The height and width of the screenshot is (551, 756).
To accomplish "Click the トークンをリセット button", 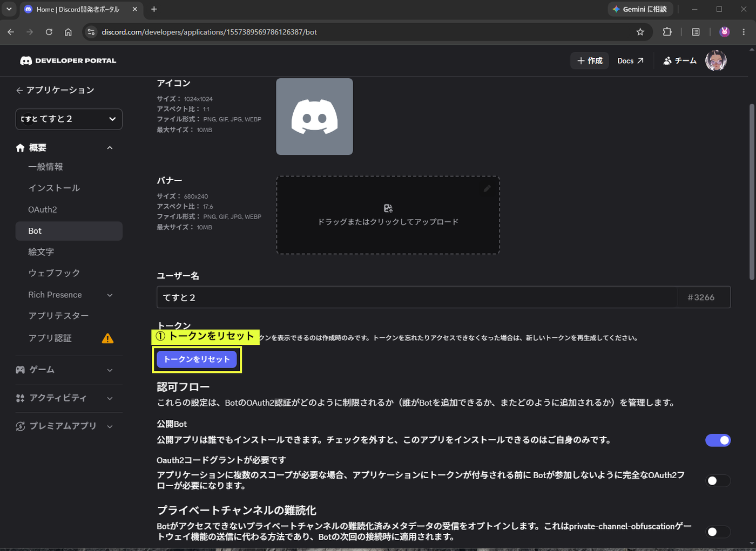I will 197,359.
